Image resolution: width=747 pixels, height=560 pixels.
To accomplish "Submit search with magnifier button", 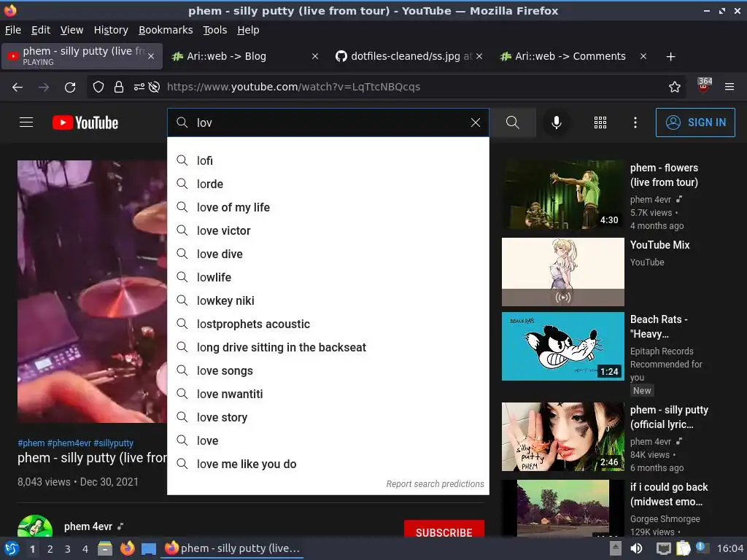I will (513, 122).
